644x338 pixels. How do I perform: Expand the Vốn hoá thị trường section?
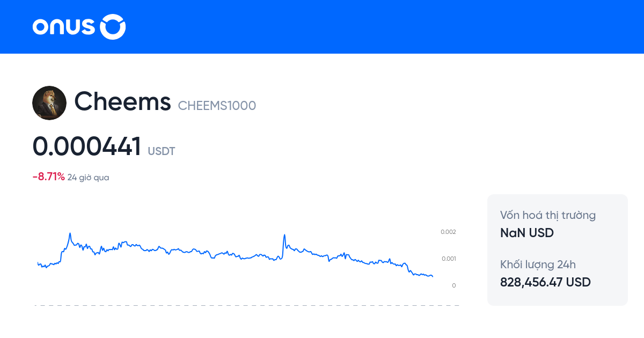547,215
